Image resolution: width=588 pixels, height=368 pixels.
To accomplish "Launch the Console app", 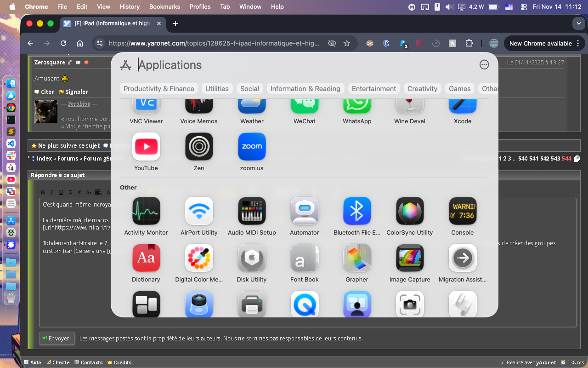I will pos(463,211).
